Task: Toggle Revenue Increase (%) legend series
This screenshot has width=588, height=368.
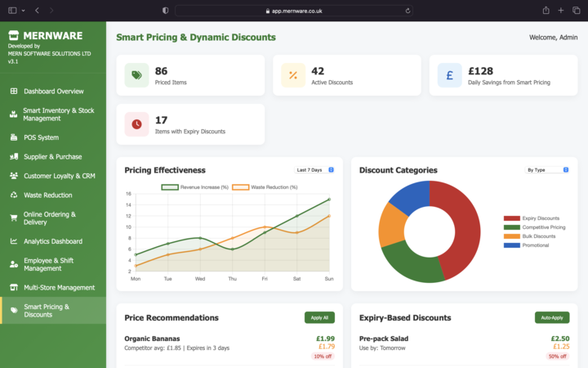Action: 194,187
